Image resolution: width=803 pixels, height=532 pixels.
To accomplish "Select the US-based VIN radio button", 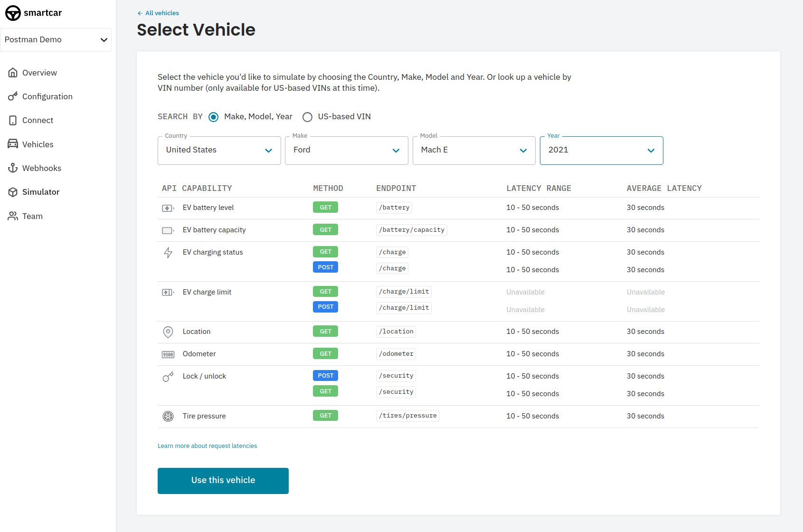I will click(x=308, y=117).
